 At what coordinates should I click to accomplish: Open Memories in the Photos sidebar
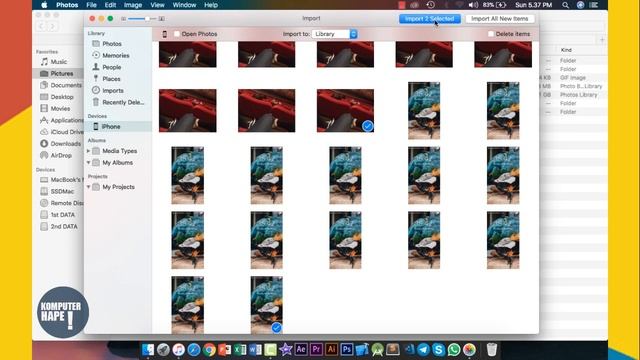pyautogui.click(x=111, y=55)
